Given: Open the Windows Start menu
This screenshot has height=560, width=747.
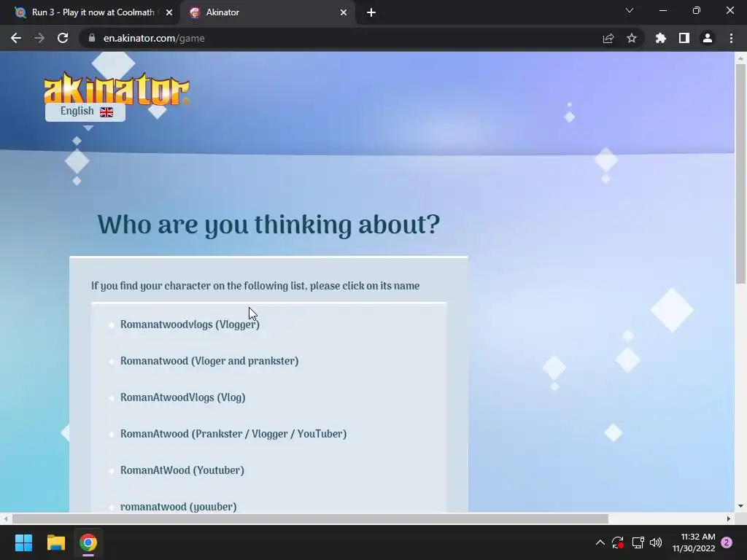Looking at the screenshot, I should pos(23,542).
